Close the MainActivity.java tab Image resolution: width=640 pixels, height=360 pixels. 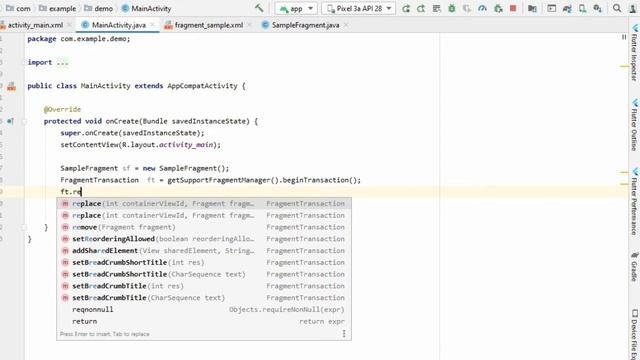[x=152, y=25]
